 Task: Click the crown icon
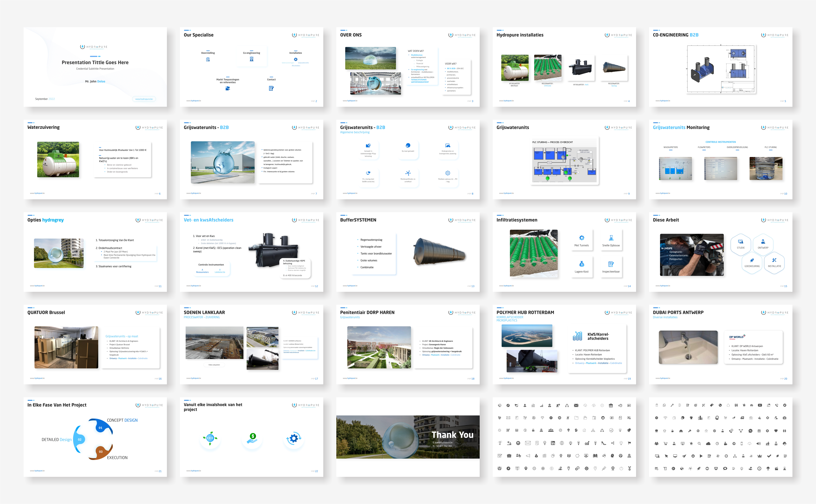(760, 456)
